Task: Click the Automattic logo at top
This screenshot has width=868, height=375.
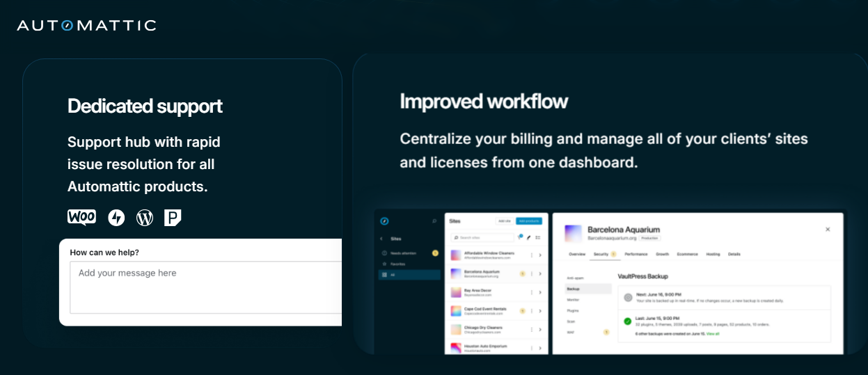Action: [x=86, y=26]
